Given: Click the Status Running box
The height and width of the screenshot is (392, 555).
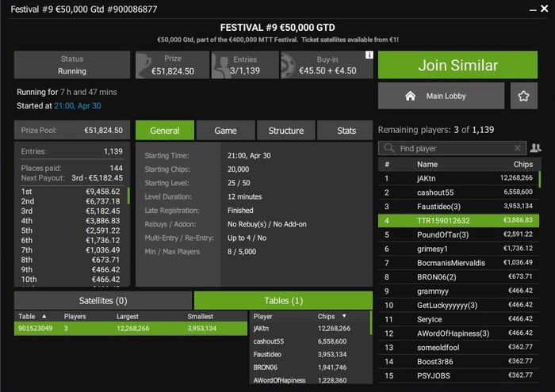Looking at the screenshot, I should point(72,65).
